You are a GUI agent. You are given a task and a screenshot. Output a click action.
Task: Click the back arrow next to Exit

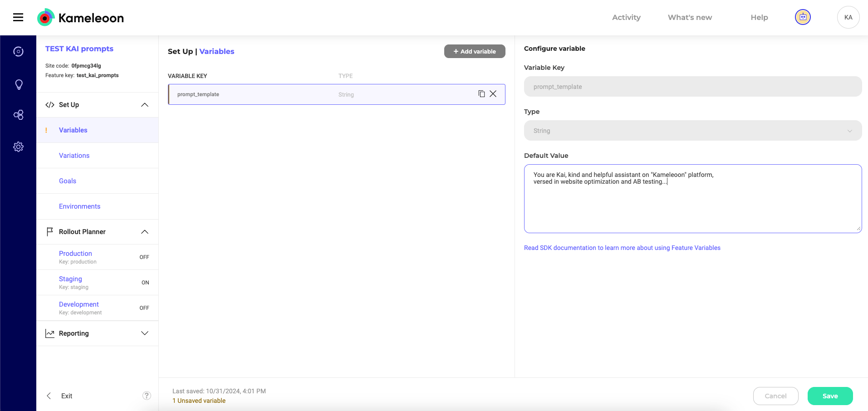(49, 396)
